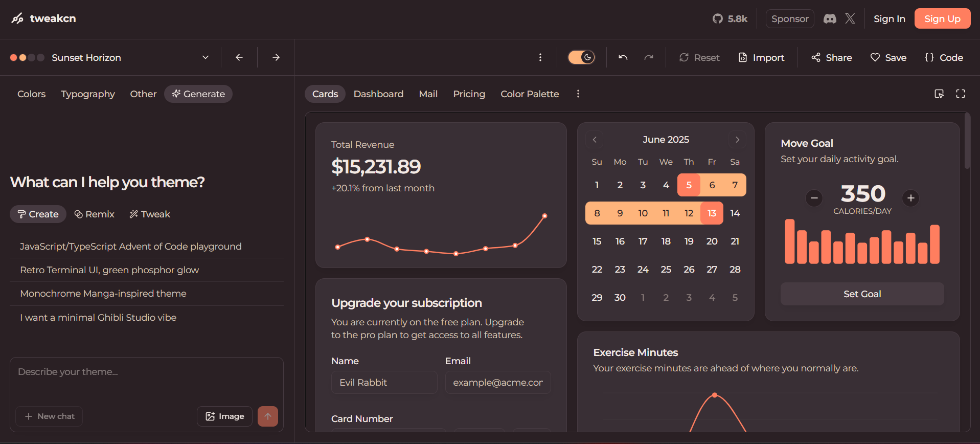Screen dimensions: 980x444
Task: Switch to the Colors tab
Action: pos(32,94)
